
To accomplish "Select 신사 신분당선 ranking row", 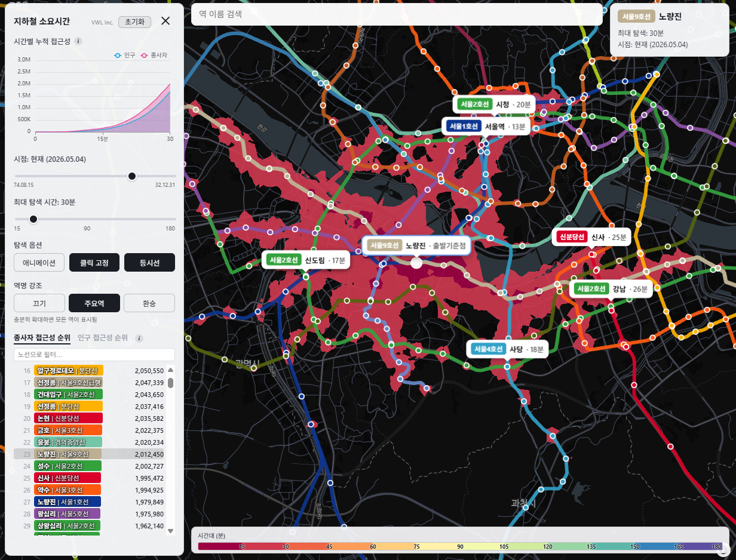I will [89, 478].
